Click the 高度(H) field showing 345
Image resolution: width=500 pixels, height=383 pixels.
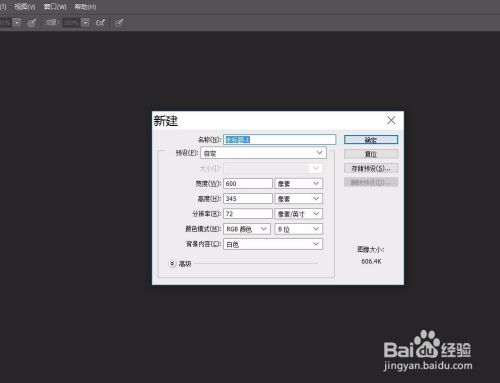(248, 199)
